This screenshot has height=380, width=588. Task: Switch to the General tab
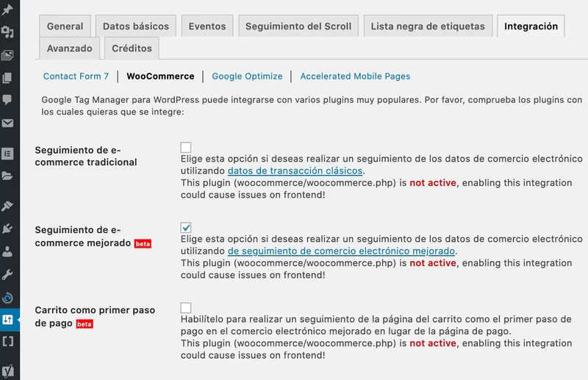coord(65,26)
